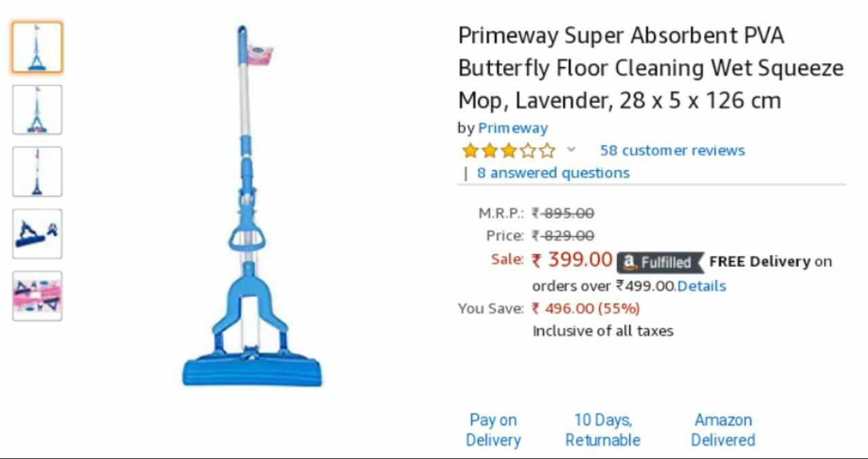868x459 pixels.
Task: Open the 8 answered questions link
Action: tap(553, 173)
